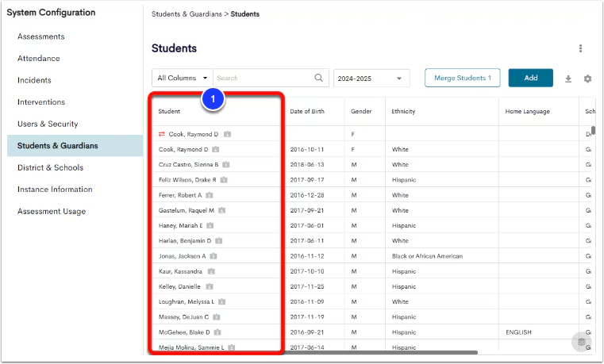Image resolution: width=604 pixels, height=364 pixels.
Task: Open table settings gear icon
Action: point(587,79)
